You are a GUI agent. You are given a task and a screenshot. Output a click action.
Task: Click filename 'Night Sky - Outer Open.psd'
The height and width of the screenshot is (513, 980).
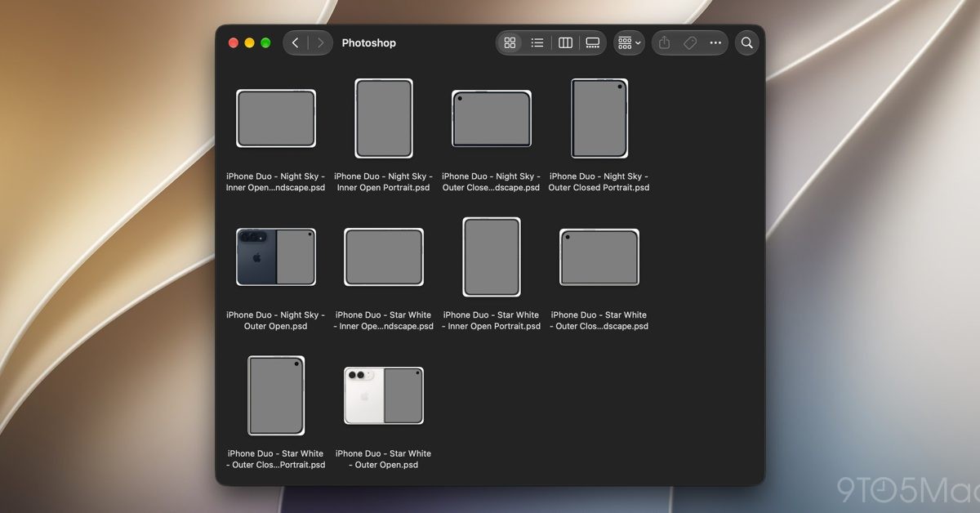click(276, 321)
